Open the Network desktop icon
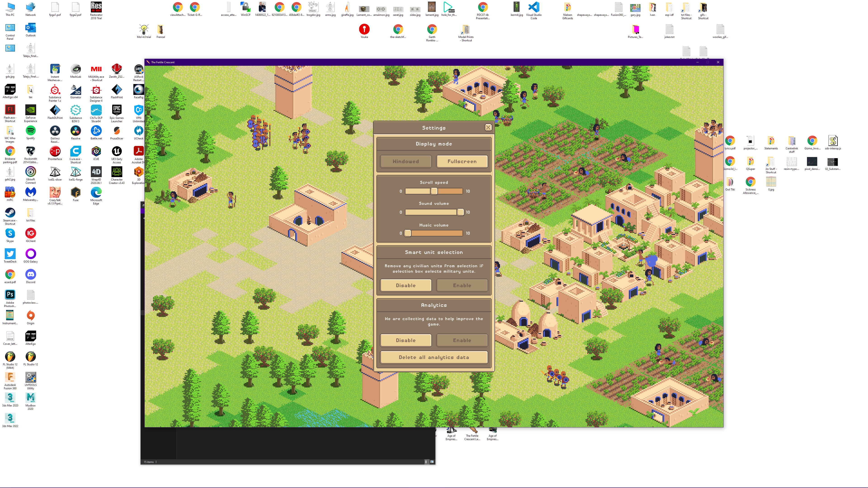Viewport: 868px width, 488px height. pyautogui.click(x=31, y=9)
